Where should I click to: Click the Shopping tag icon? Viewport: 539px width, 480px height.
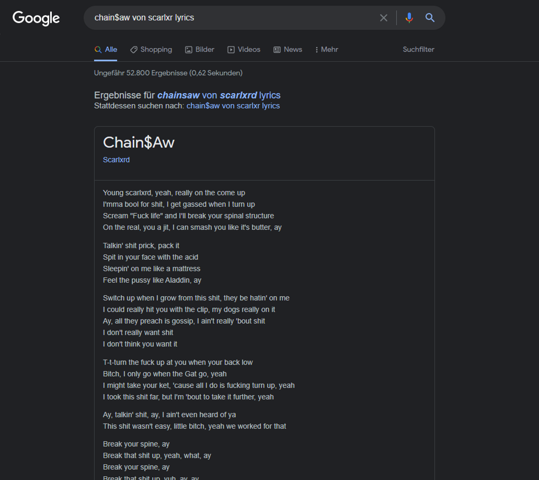point(134,50)
